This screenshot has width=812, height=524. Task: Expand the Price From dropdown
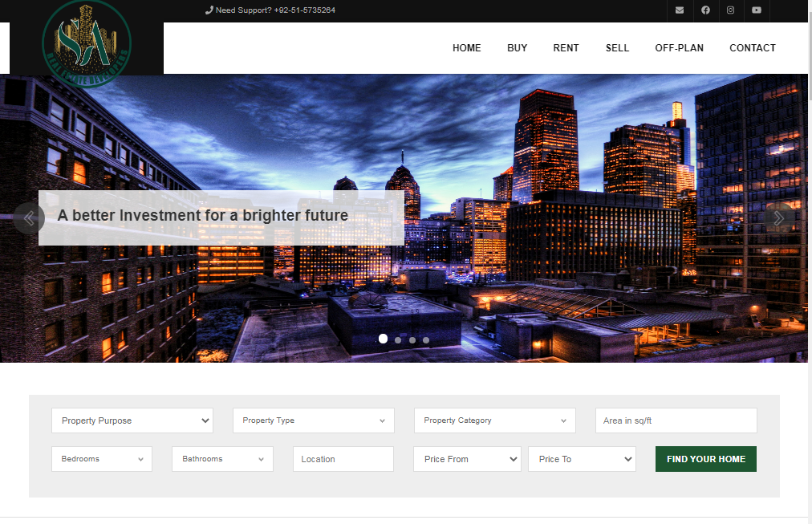[467, 459]
